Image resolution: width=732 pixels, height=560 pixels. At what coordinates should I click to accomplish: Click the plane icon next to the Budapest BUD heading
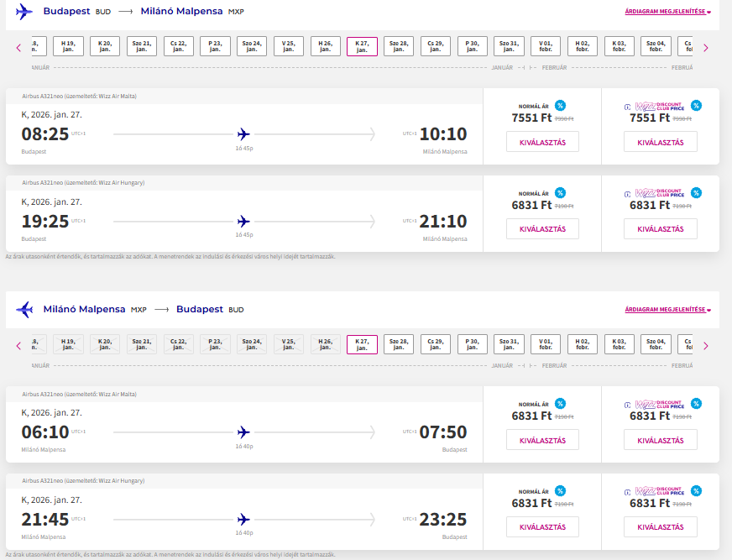[x=24, y=12]
